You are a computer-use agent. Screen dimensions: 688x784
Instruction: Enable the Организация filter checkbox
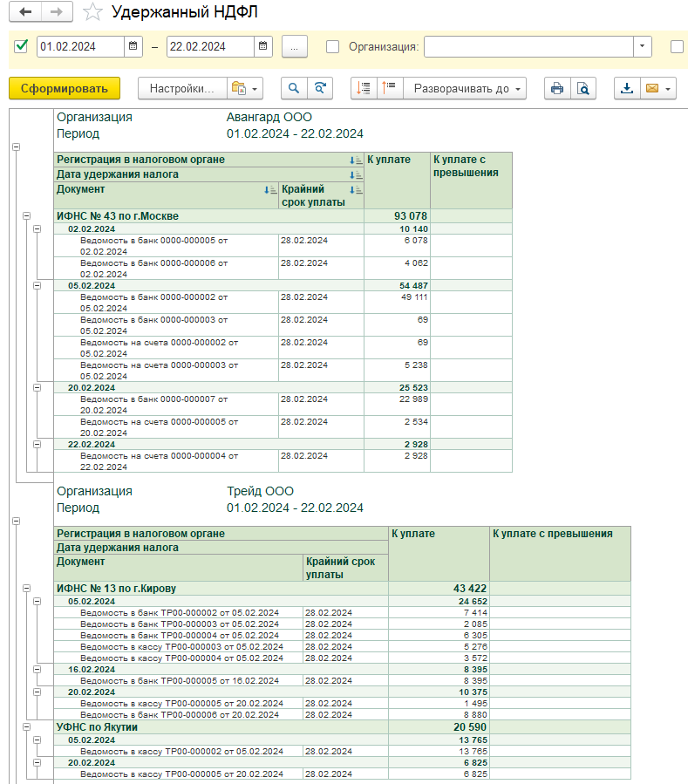[x=332, y=46]
